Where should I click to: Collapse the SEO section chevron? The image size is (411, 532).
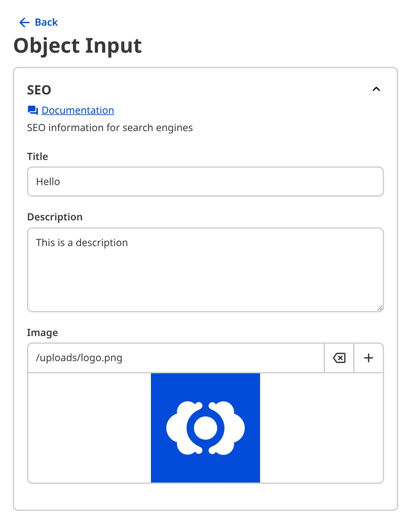coord(376,89)
